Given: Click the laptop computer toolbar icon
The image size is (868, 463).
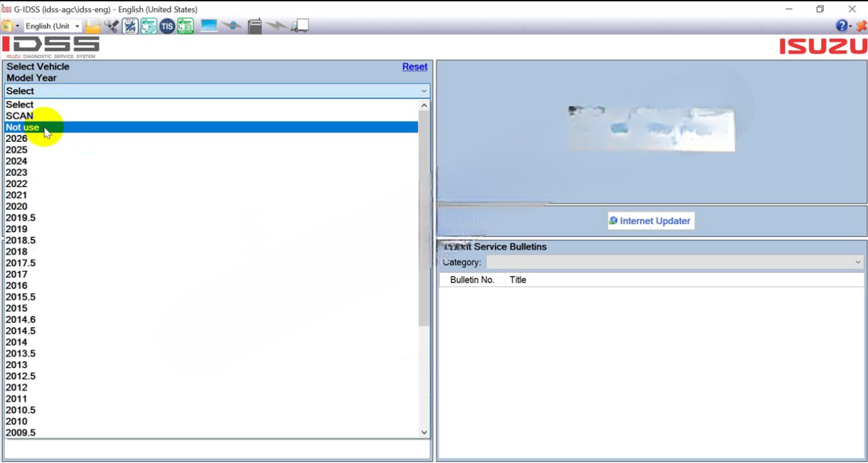Looking at the screenshot, I should coord(209,26).
